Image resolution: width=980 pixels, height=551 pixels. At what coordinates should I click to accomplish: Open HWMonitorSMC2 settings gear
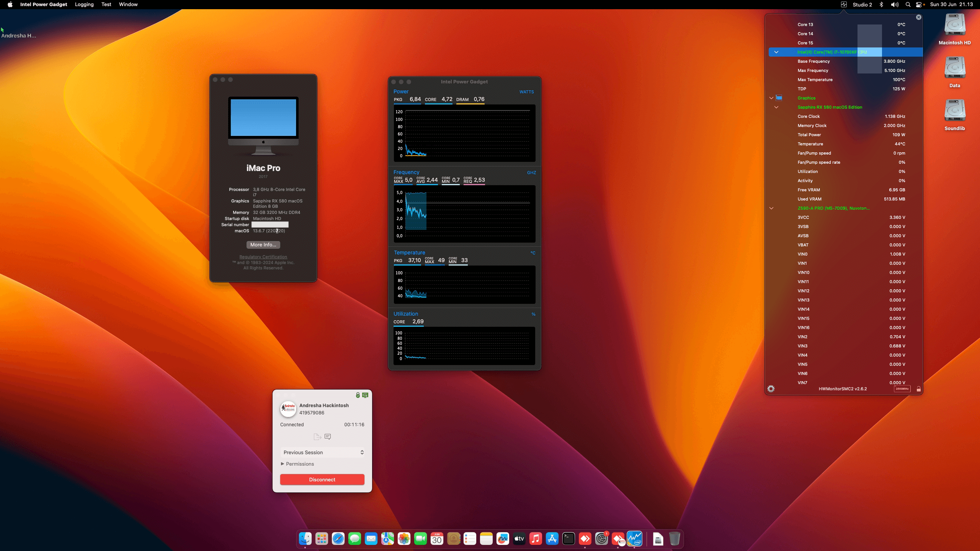coord(771,389)
